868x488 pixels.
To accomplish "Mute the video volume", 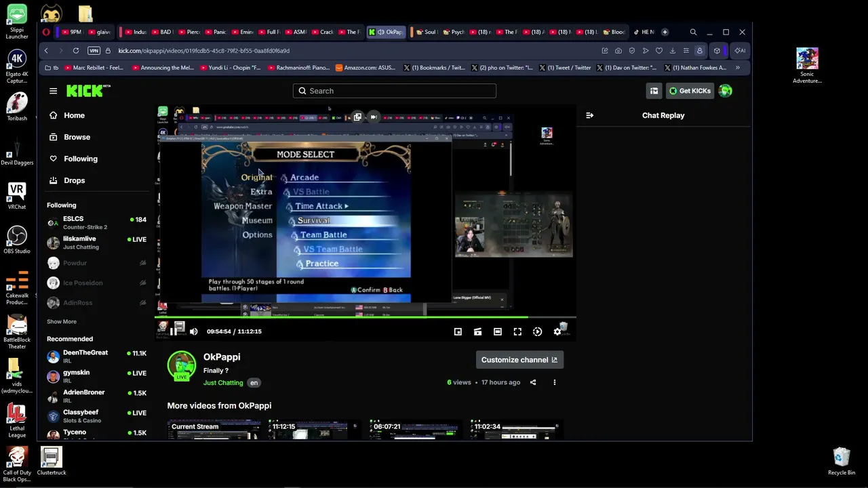I will pyautogui.click(x=193, y=331).
